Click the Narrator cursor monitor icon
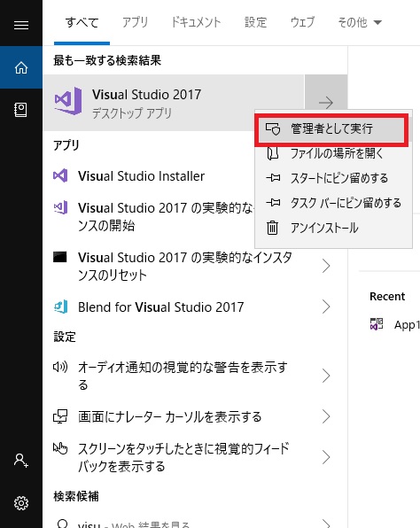This screenshot has width=420, height=528. (60, 416)
